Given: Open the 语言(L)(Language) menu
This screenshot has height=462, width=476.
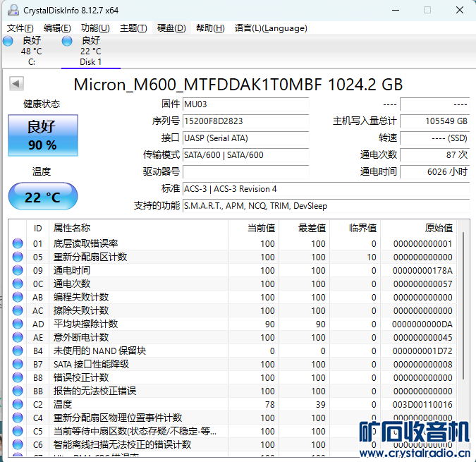Looking at the screenshot, I should pyautogui.click(x=271, y=28).
